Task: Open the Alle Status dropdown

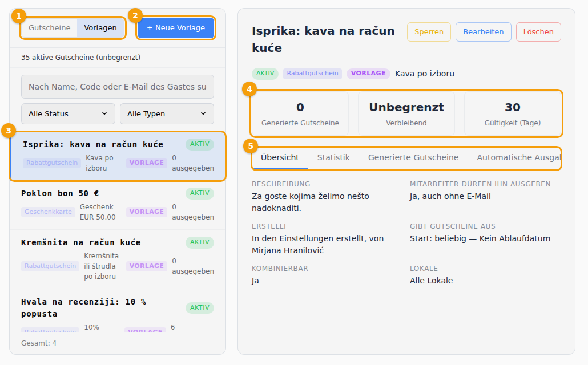Action: 68,113
